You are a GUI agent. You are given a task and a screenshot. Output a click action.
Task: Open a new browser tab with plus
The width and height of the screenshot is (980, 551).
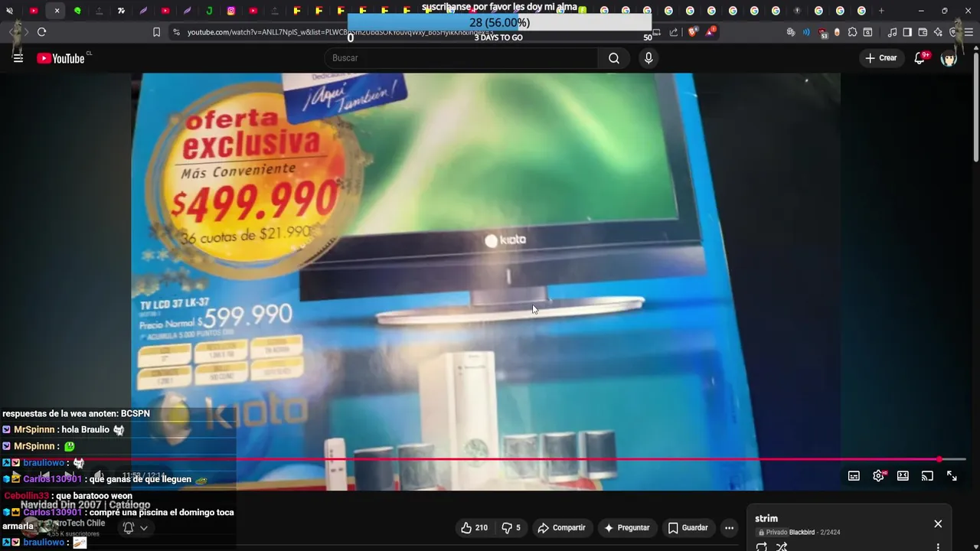click(881, 11)
